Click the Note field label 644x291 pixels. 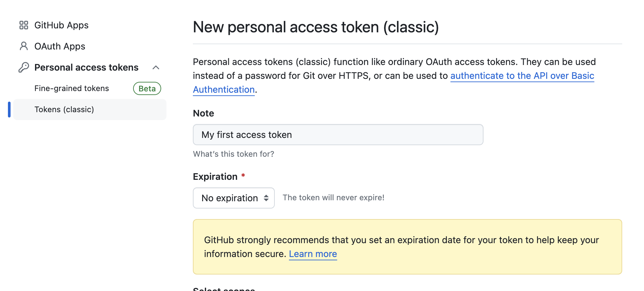coord(203,113)
